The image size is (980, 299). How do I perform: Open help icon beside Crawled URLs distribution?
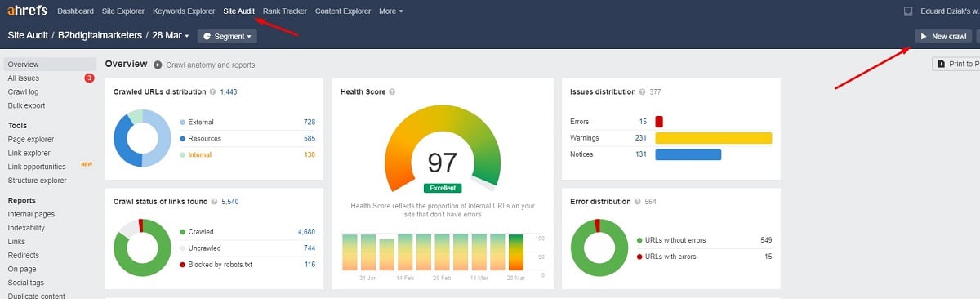pyautogui.click(x=212, y=92)
